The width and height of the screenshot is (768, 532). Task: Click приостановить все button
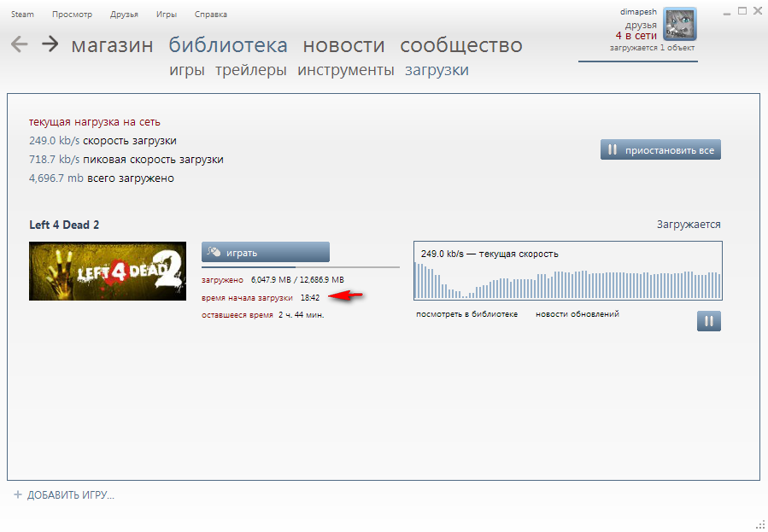coord(660,149)
